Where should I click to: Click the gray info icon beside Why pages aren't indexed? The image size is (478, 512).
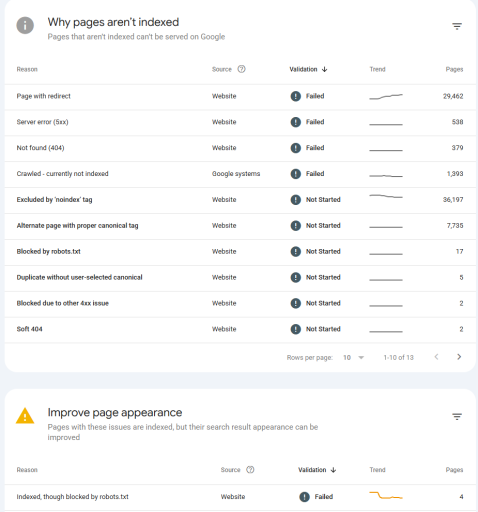(x=25, y=25)
